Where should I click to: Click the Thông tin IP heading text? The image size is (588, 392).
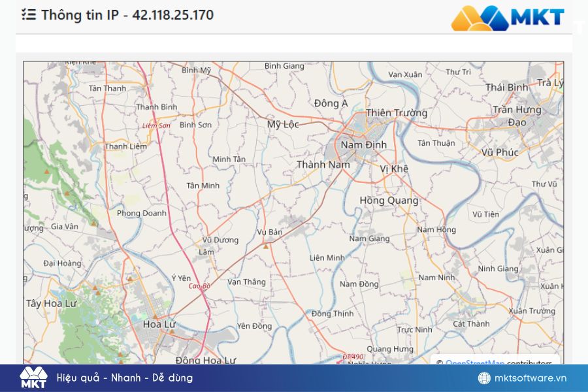pos(127,15)
